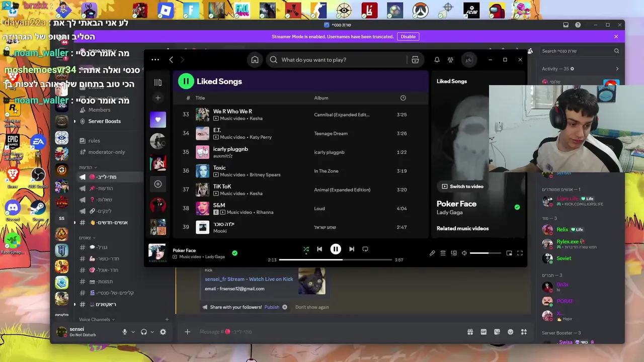Open sticker picker in Discord

pyautogui.click(x=497, y=332)
